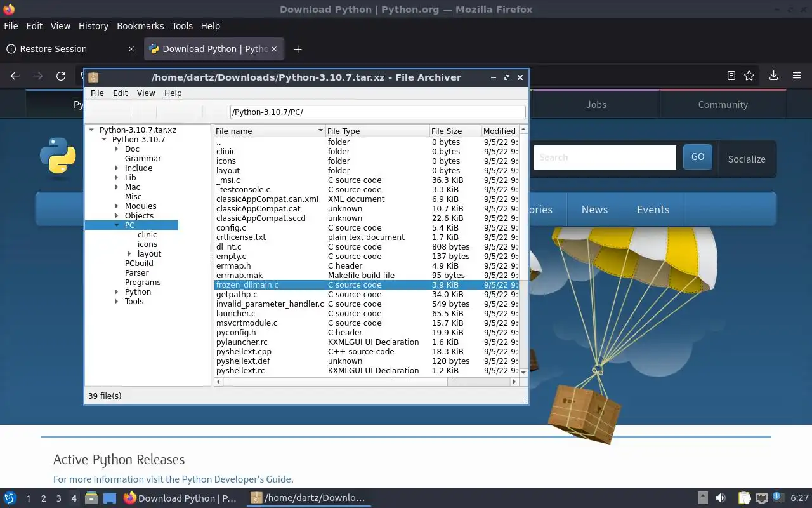
Task: Close the Download Python tab
Action: (x=275, y=49)
